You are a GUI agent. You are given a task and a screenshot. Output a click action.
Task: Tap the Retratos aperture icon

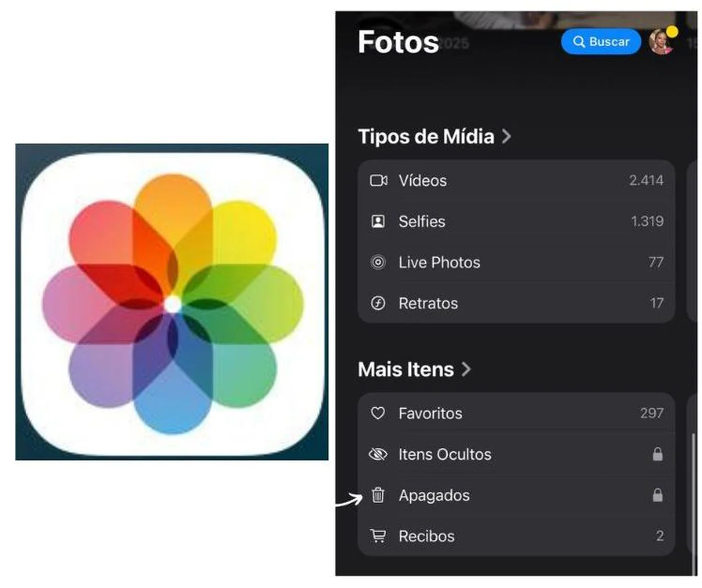pyautogui.click(x=378, y=303)
